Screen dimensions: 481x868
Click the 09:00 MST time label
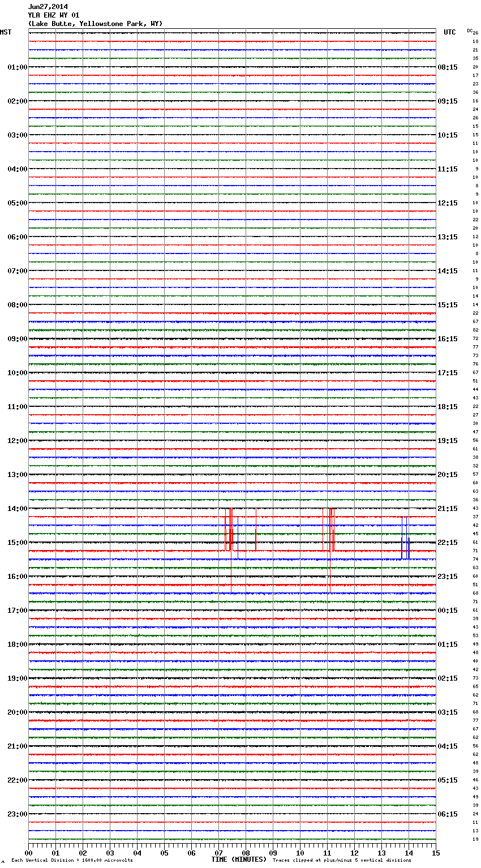(17, 339)
